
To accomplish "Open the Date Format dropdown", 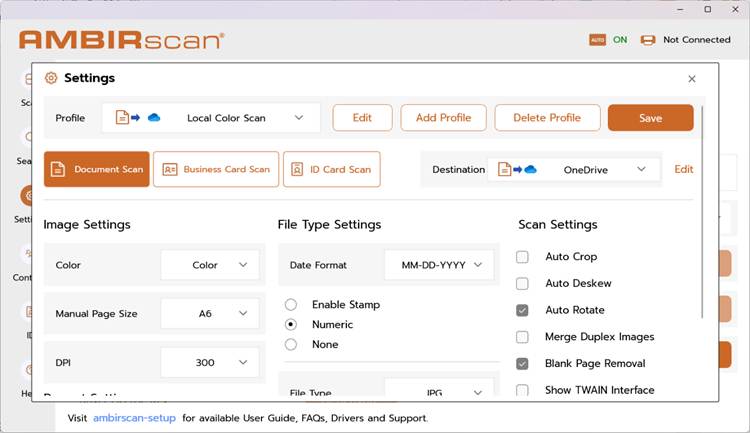I will pos(439,265).
